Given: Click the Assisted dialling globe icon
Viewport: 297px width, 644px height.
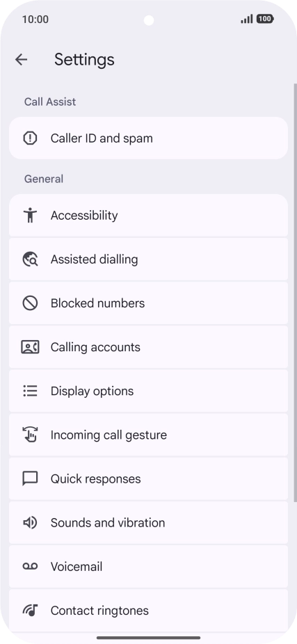Looking at the screenshot, I should (x=30, y=259).
